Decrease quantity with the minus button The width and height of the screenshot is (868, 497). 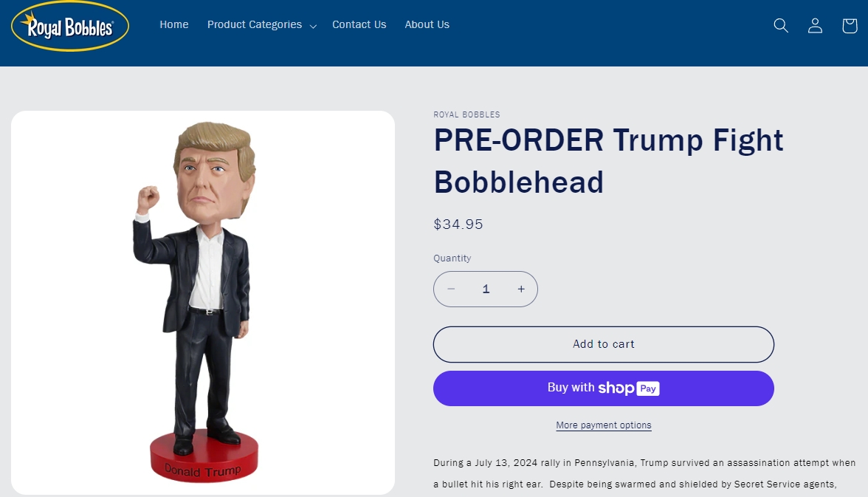pos(451,289)
